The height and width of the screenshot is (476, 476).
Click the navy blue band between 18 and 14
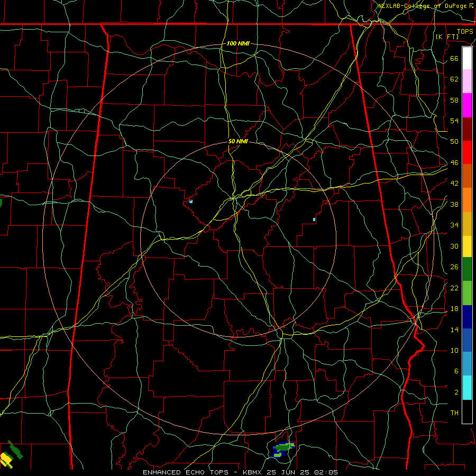[x=467, y=317]
